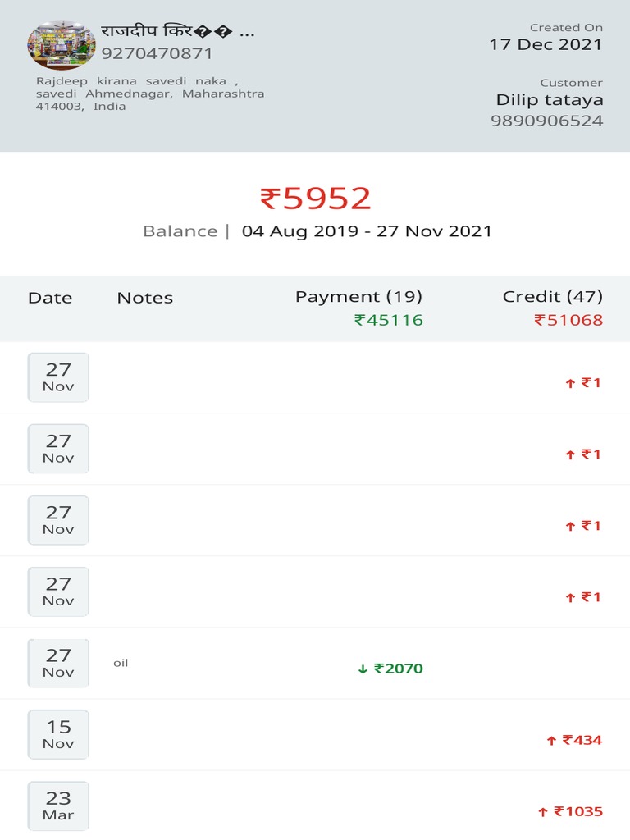Click the Date column header
The image size is (630, 840).
pos(50,298)
